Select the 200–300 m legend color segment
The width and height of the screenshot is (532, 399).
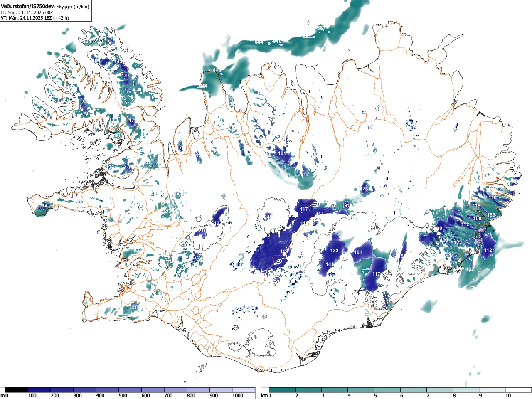[62, 390]
